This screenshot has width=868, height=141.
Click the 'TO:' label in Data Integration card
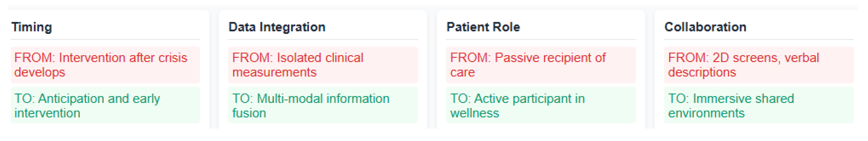242,99
